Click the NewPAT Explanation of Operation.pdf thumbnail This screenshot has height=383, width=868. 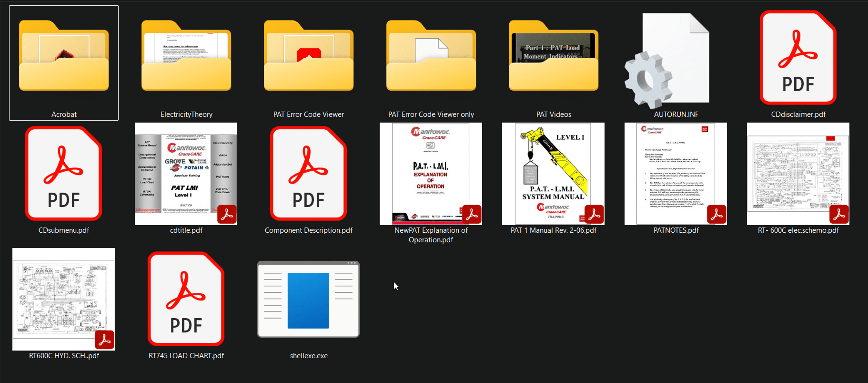(431, 174)
